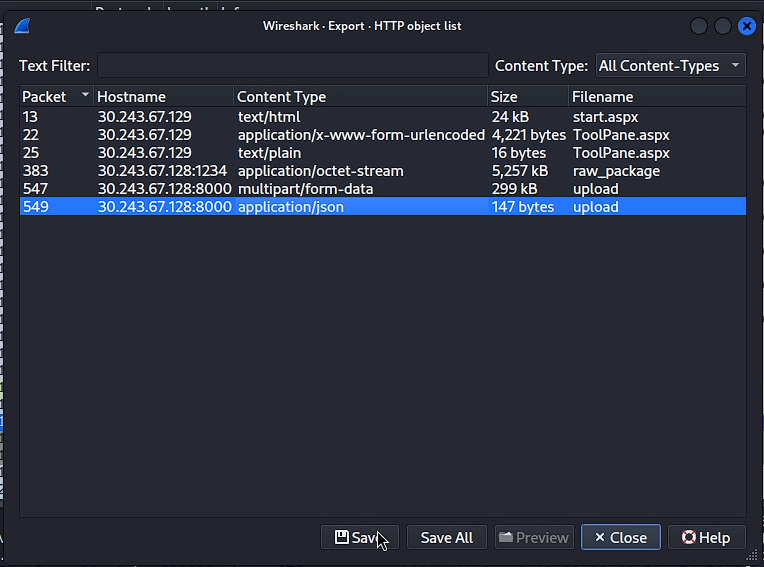Click the Wireshark shark fin icon
Screen dimensions: 764x567
tap(22, 26)
